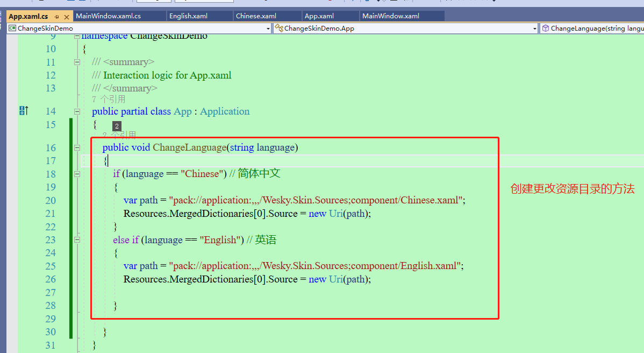
Task: Switch to the MainWindow.xaml.cs tab
Action: 108,16
